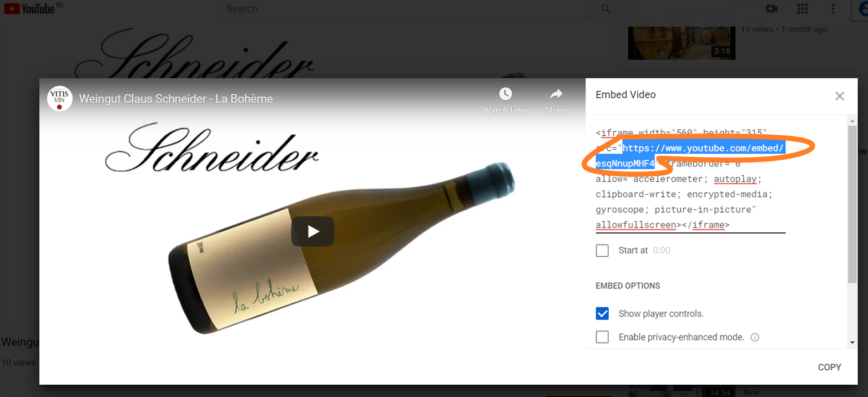
Task: Click the YouTube logo
Action: tap(29, 8)
